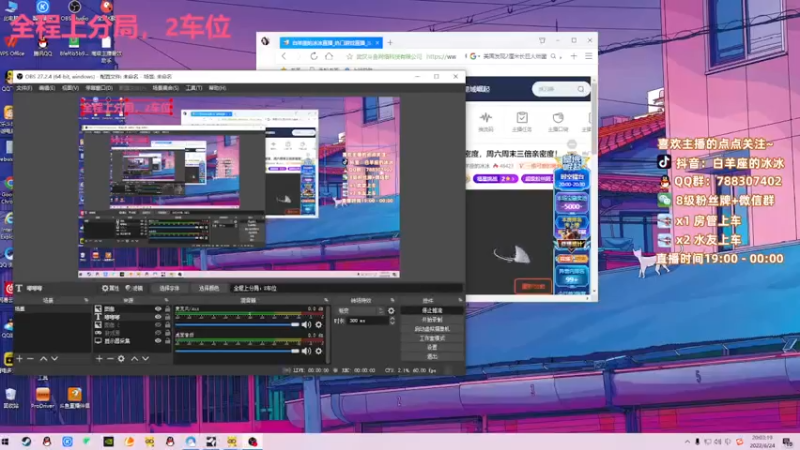Click the browser search magnifier icon
Screen dimensions: 800x450
(x=553, y=56)
